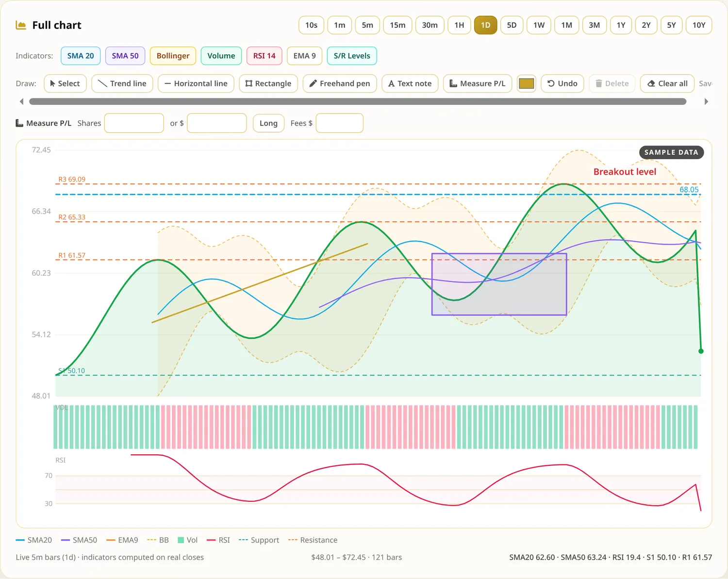Turn off the RSI 14 indicator
This screenshot has height=579, width=728.
(264, 56)
